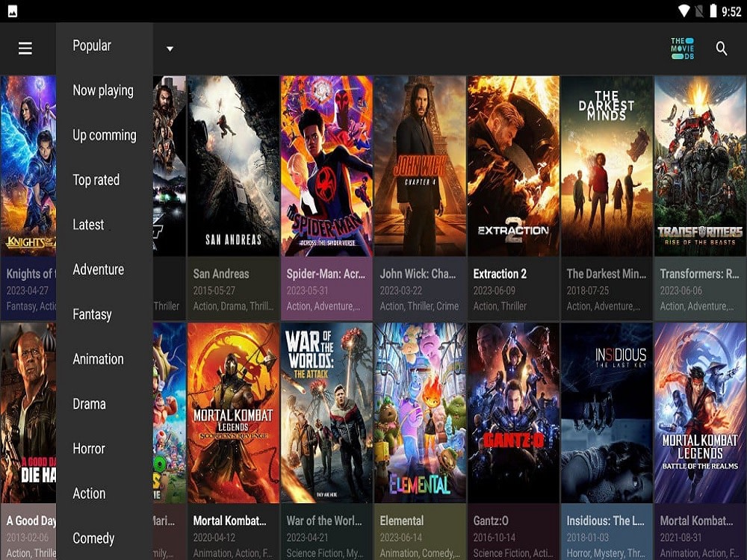Screen dimensions: 747x560
Task: Click the 'John Wick: Cha...' title
Action: pos(418,274)
